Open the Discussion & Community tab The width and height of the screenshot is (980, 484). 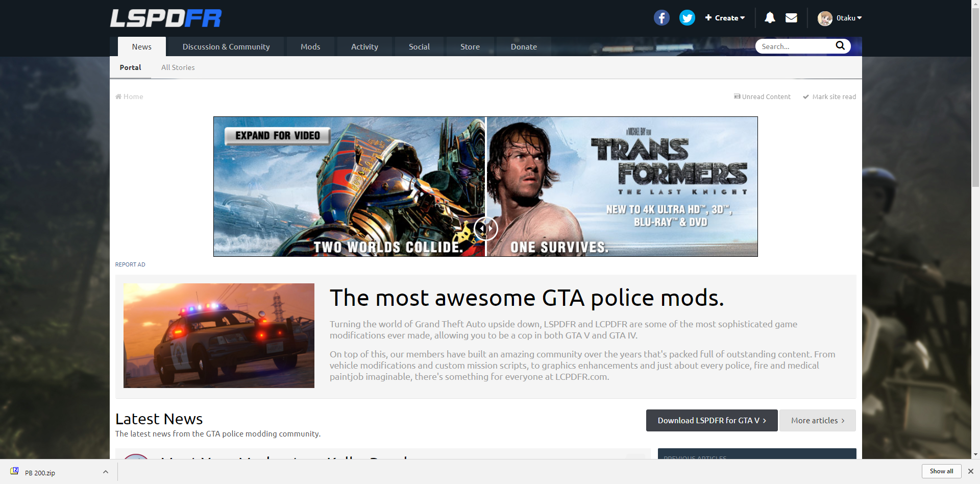pyautogui.click(x=226, y=46)
